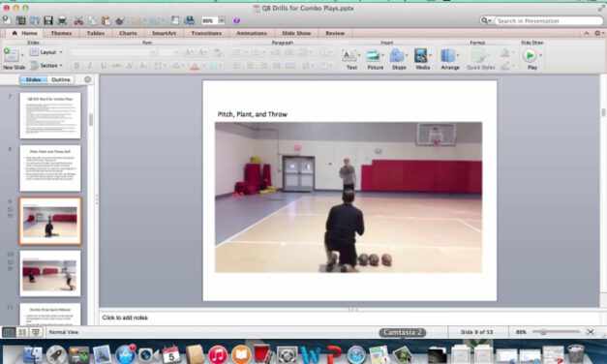
Task: Click the 'Slide 9 of 53' status text
Action: [x=476, y=332]
